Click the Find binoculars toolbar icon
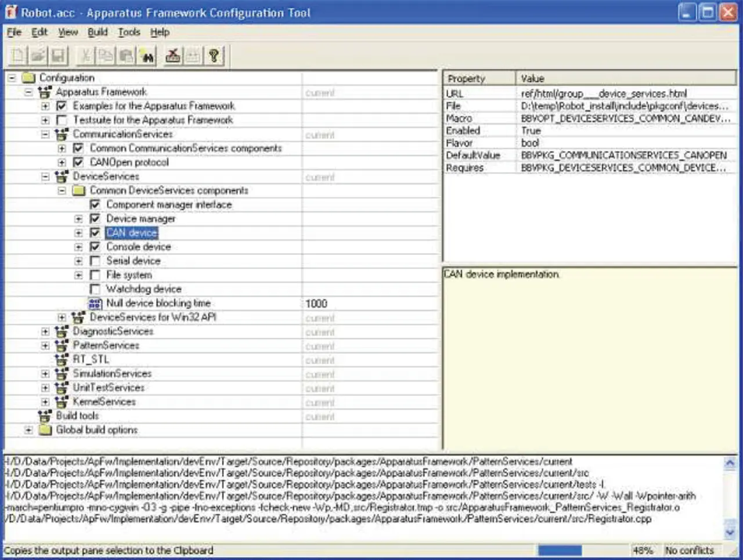This screenshot has width=743, height=560. (146, 56)
